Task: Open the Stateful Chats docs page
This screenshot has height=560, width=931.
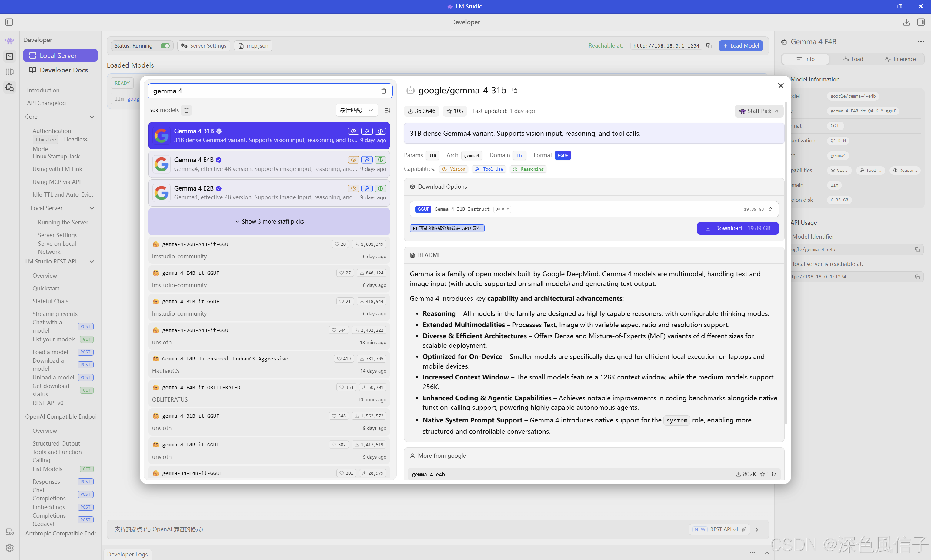Action: tap(51, 301)
